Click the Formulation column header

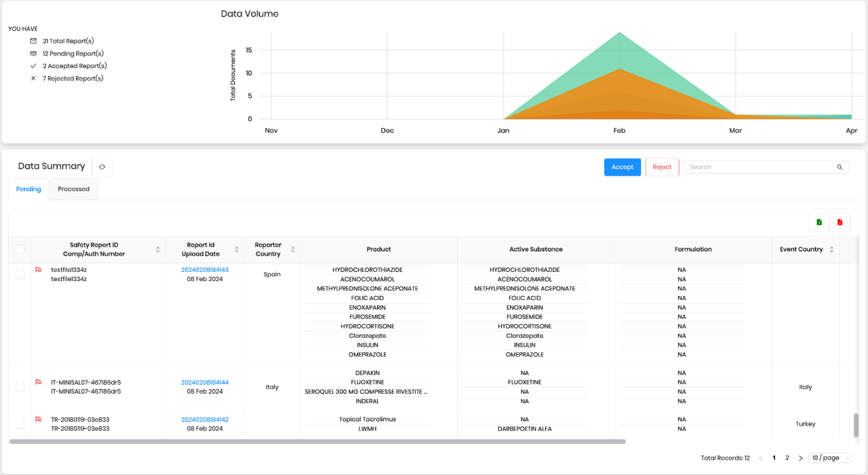pyautogui.click(x=693, y=249)
